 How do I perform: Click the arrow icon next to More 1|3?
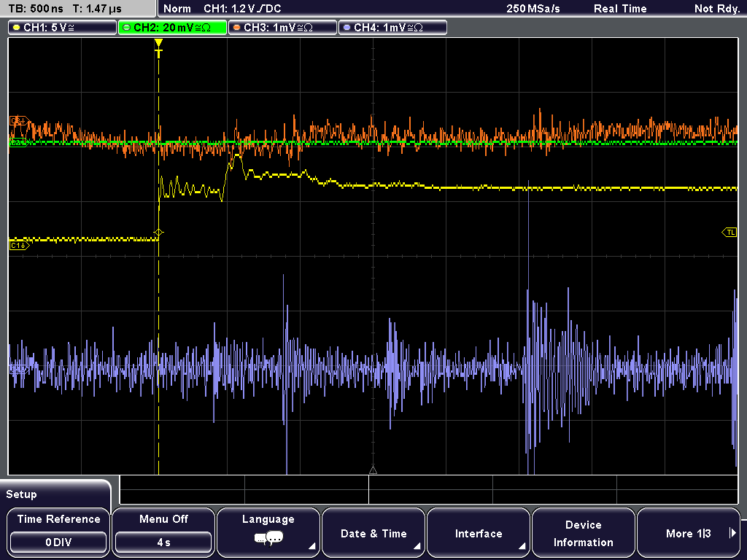click(732, 533)
